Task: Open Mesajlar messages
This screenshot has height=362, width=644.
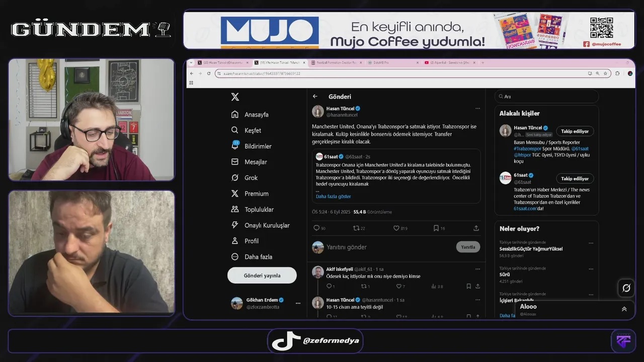Action: coord(249,162)
